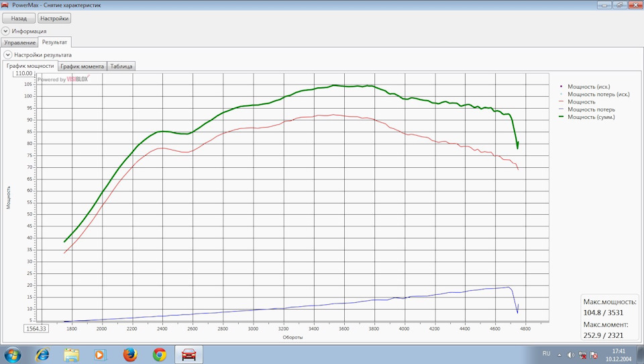Viewport: 644px width, 364px height.
Task: Open Windows Media Player taskbar icon
Action: tap(100, 355)
